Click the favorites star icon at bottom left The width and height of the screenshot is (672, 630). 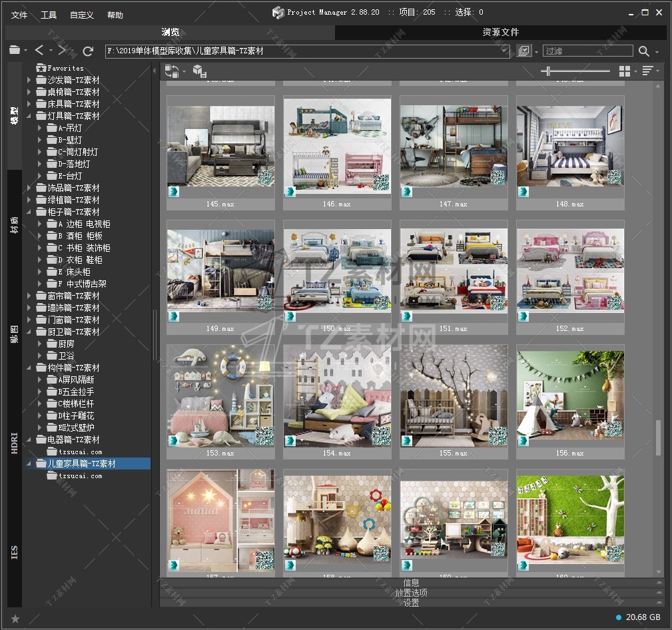[15, 619]
